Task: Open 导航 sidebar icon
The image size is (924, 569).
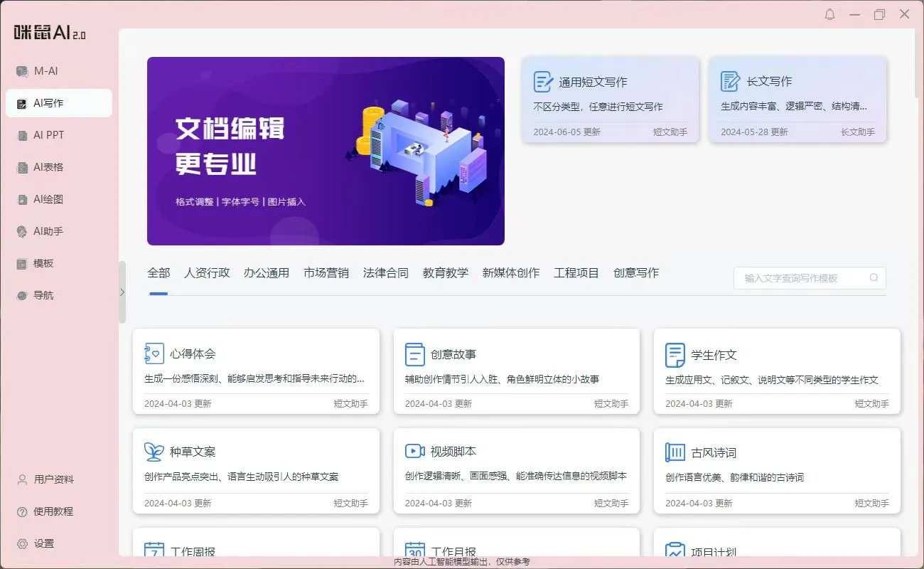Action: (22, 295)
